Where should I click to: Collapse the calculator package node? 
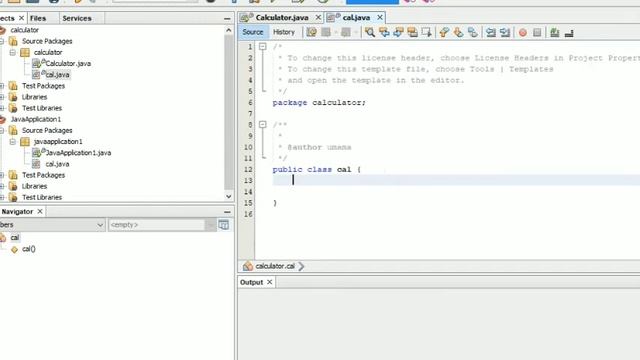pos(13,52)
